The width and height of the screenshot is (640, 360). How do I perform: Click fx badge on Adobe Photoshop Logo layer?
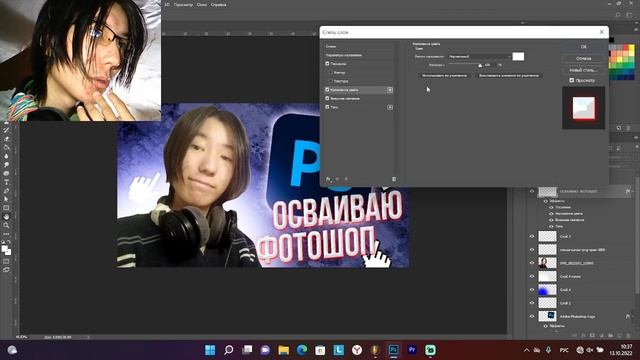click(x=628, y=316)
